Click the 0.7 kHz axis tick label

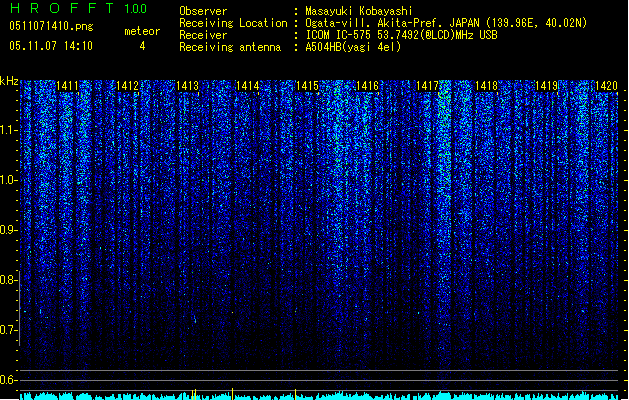click(x=8, y=330)
